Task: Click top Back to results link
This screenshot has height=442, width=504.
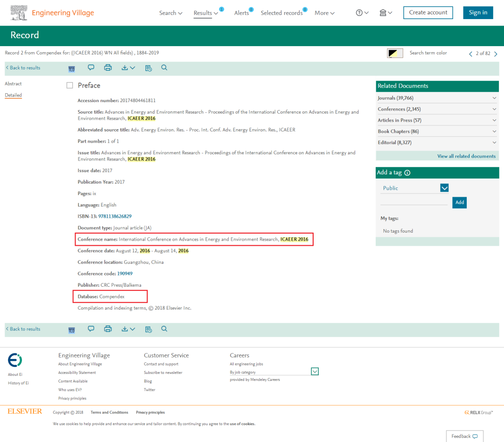Action: tap(23, 68)
